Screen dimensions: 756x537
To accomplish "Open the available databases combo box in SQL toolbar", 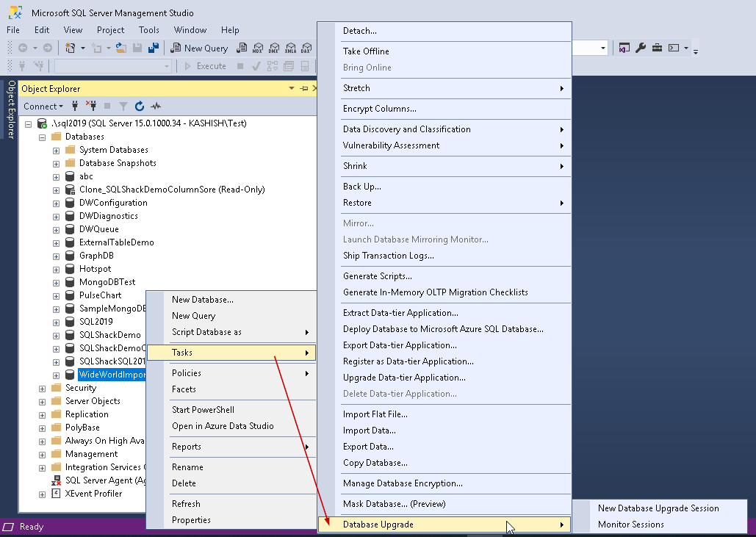I will point(113,66).
